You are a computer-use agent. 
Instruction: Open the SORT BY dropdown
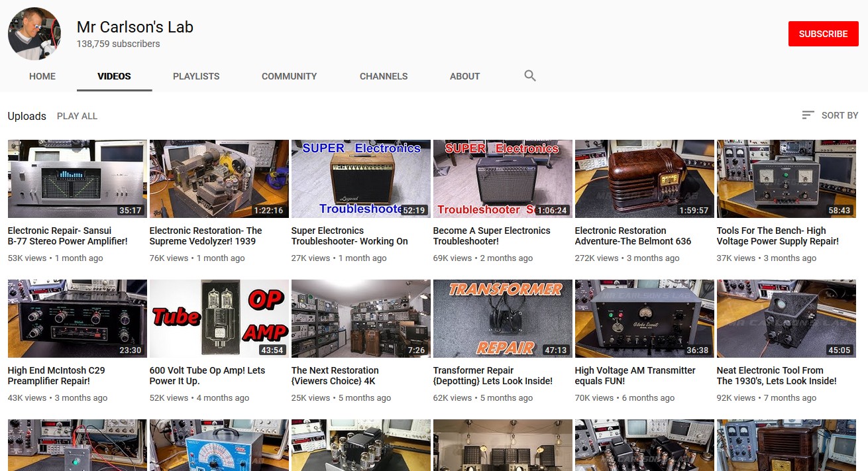tap(830, 115)
